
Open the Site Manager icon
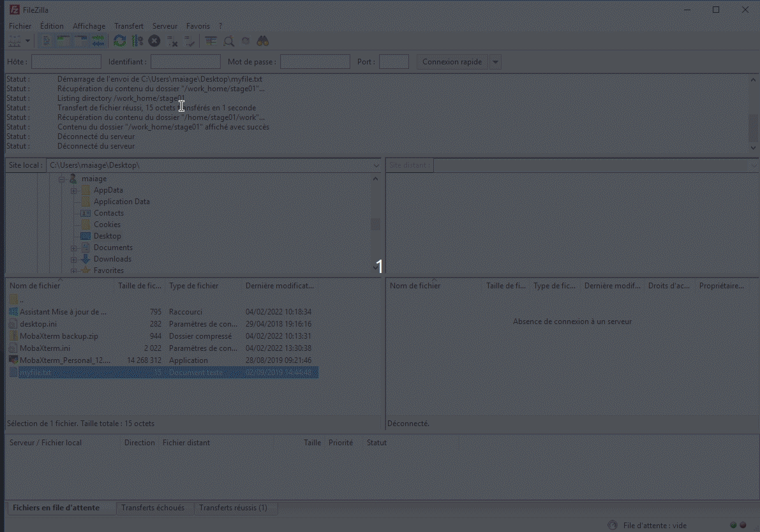pos(15,41)
